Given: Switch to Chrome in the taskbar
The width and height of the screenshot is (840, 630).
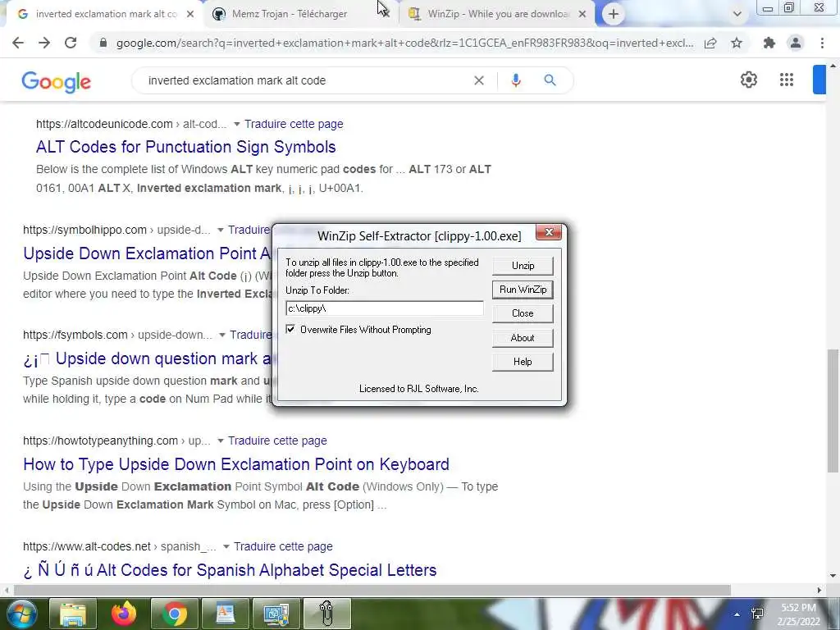Looking at the screenshot, I should pyautogui.click(x=175, y=614).
